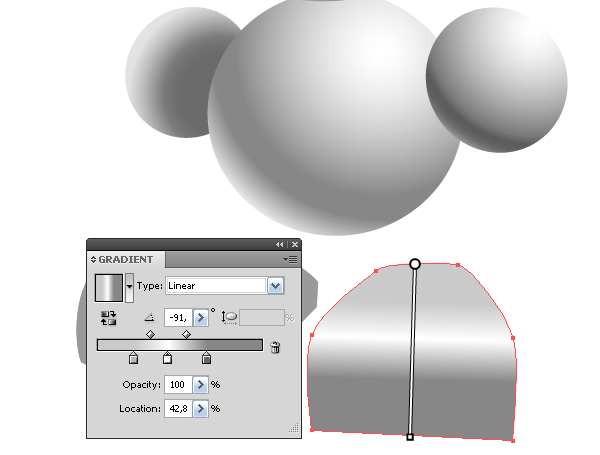
Task: Click the collapse toggle arrows beside GRADIENT
Action: (93, 259)
